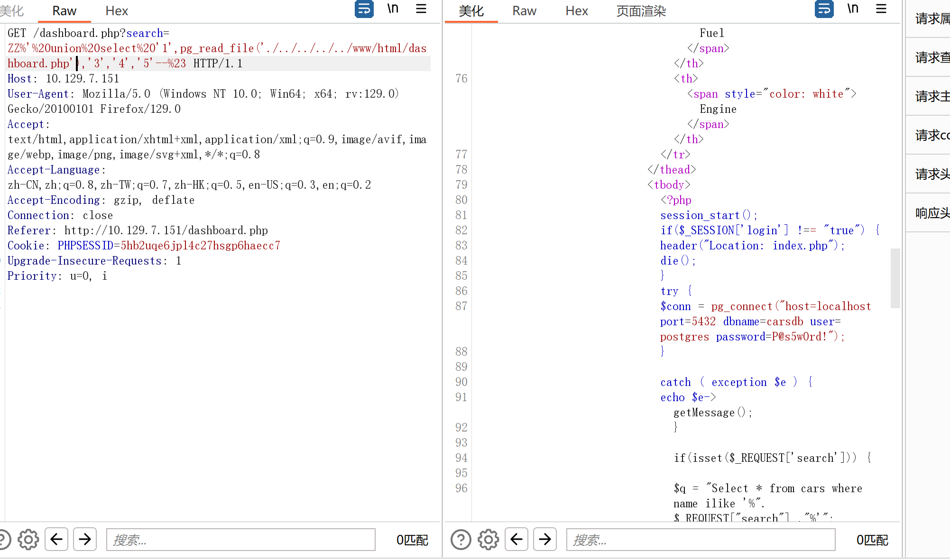This screenshot has width=950, height=560.
Task: Click the 'Connection: close' header
Action: 60,215
